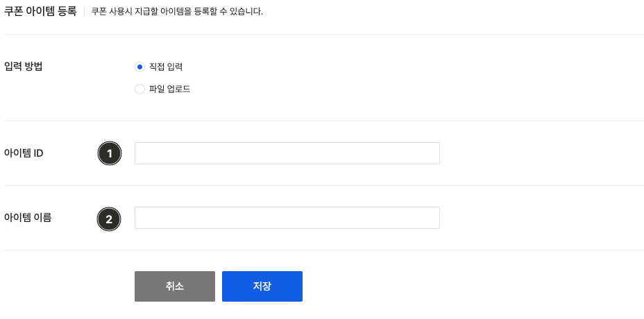Click the divider line between 아이템 ID and 아이템 이름
The height and width of the screenshot is (319, 644).
pos(323,186)
